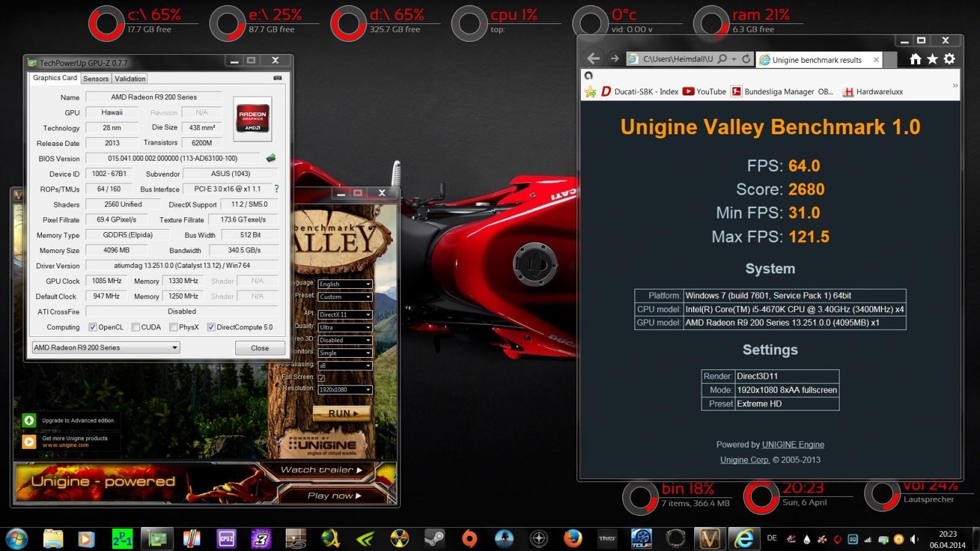The image size is (980, 551).
Task: Open the CPU-Z taskbar icon
Action: 226,539
